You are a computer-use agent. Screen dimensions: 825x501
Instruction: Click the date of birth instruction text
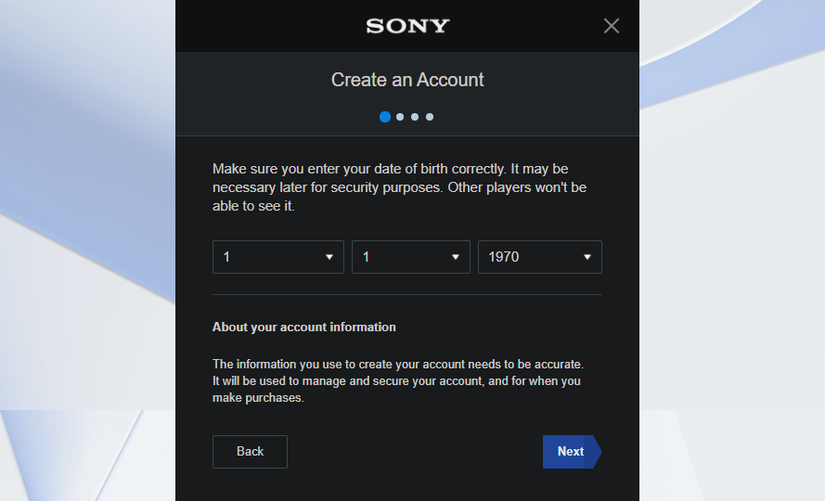pos(400,187)
